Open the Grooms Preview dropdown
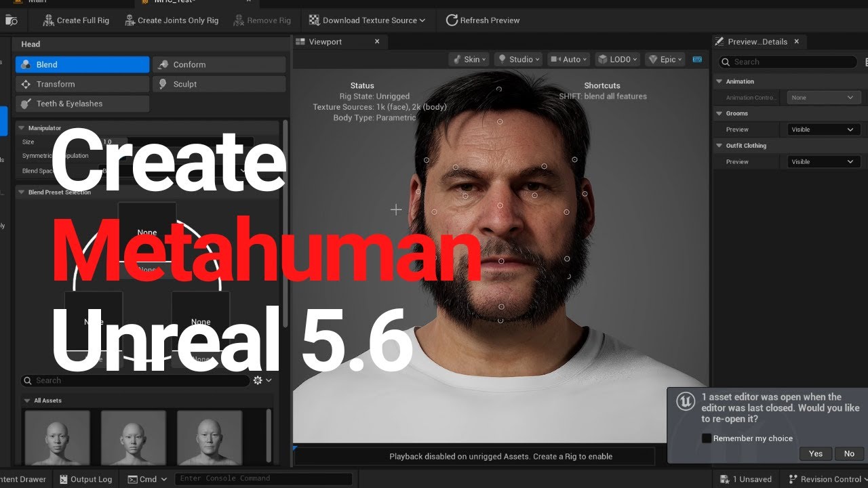The width and height of the screenshot is (868, 488). click(x=824, y=129)
